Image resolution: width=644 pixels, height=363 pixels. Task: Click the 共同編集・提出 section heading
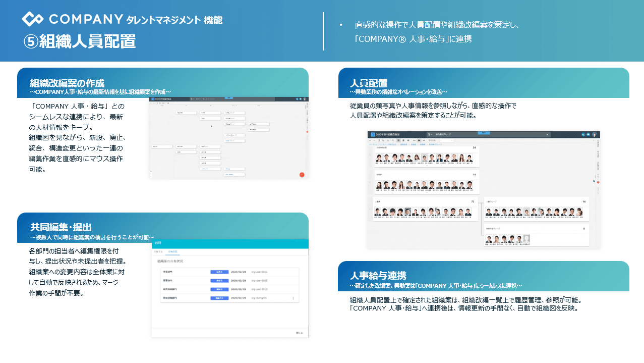pyautogui.click(x=61, y=227)
